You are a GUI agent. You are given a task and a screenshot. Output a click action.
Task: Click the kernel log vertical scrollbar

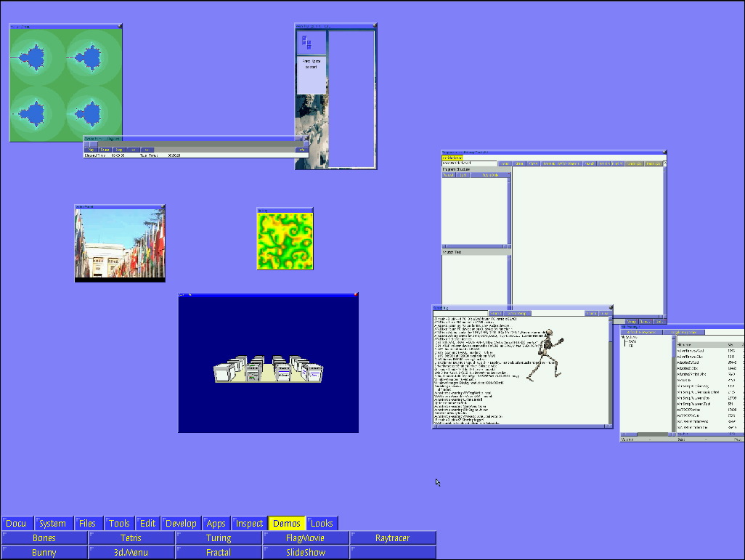[x=610, y=370]
